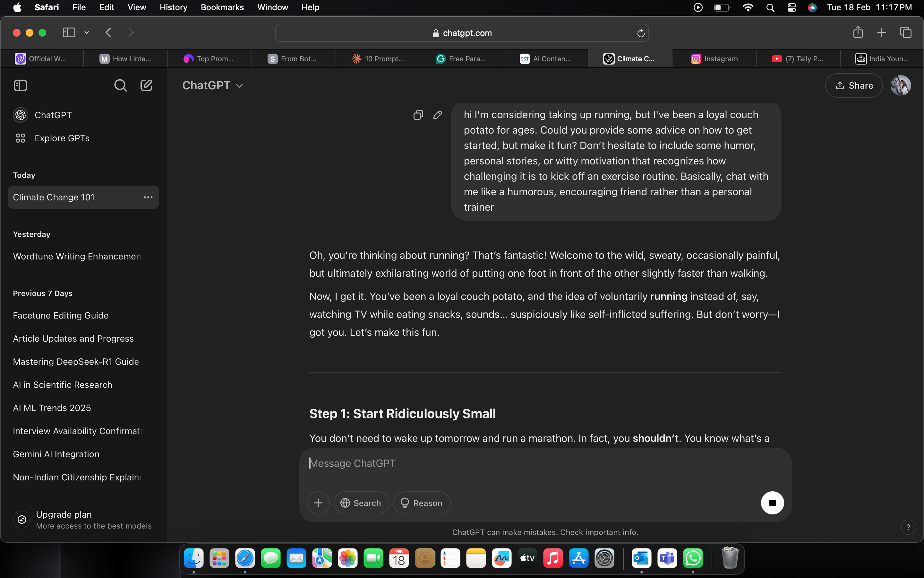Switch to the 10 Prompt... tab
Viewport: 924px width, 578px height.
click(378, 58)
